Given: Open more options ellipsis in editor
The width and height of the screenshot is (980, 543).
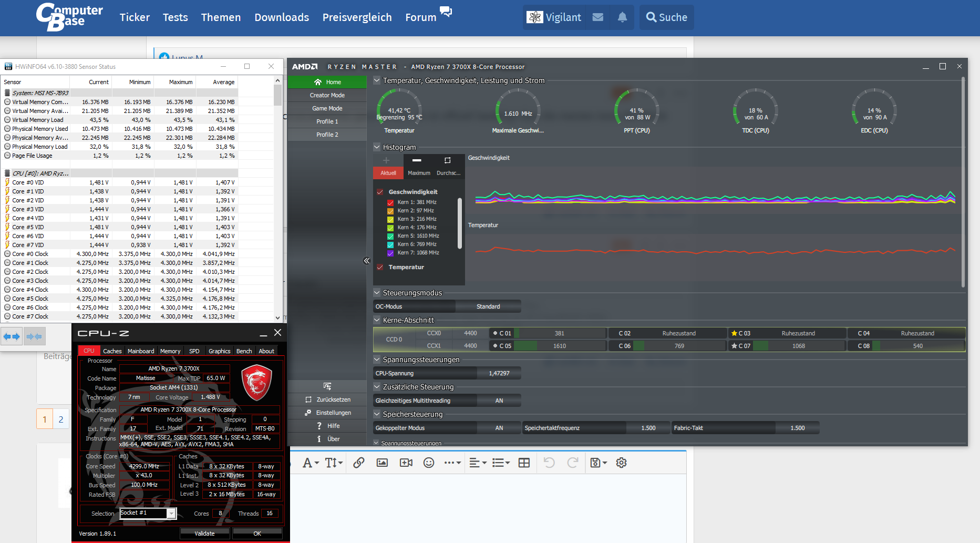Looking at the screenshot, I should coord(452,463).
